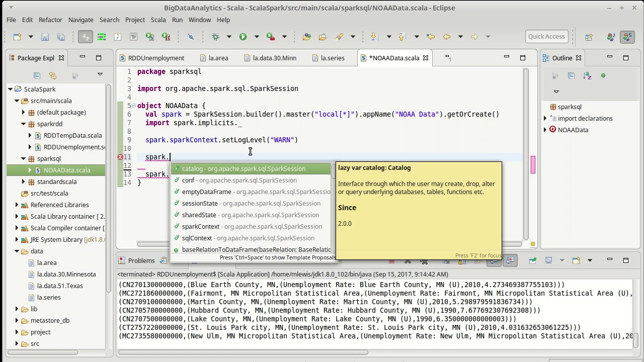Image resolution: width=644 pixels, height=362 pixels.
Task: Click the Last Edit Location arrow icon
Action: [x=430, y=37]
